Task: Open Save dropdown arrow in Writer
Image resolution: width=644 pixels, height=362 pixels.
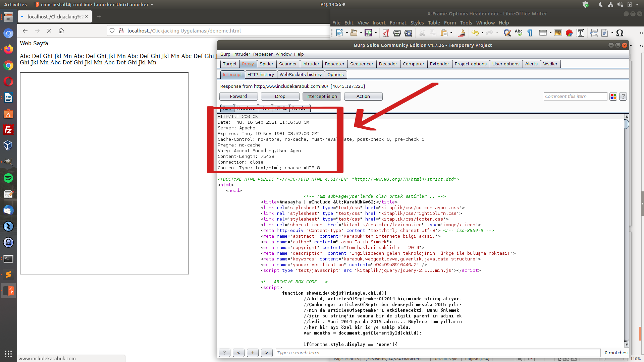Action: click(x=376, y=33)
